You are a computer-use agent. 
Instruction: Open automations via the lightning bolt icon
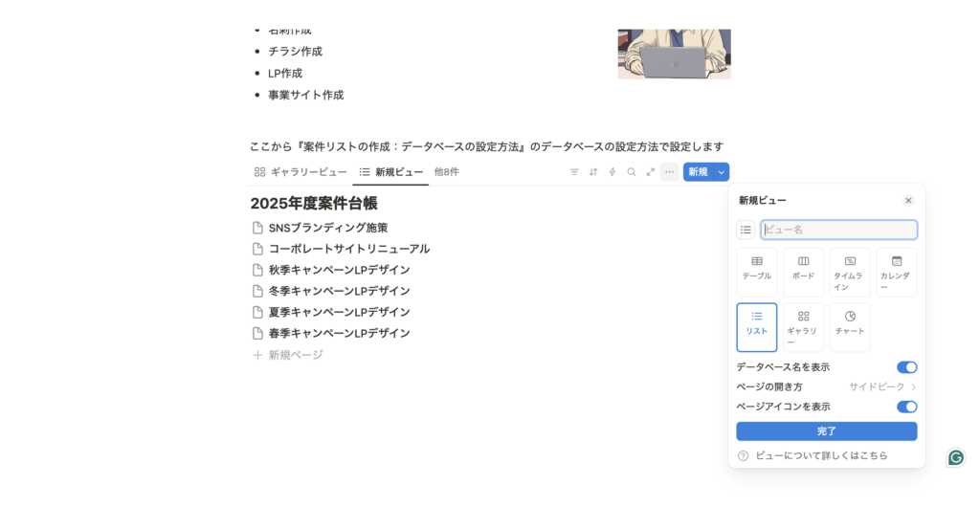(612, 172)
